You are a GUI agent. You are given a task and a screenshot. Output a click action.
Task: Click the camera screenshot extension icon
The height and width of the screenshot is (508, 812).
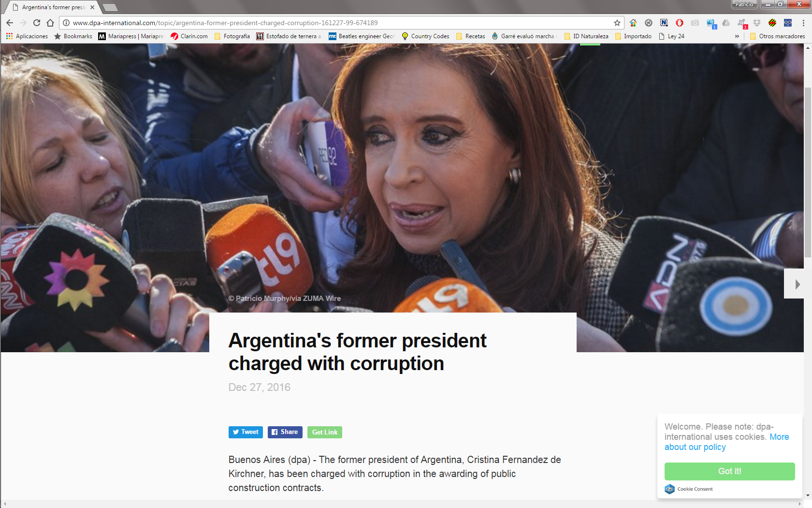(695, 23)
